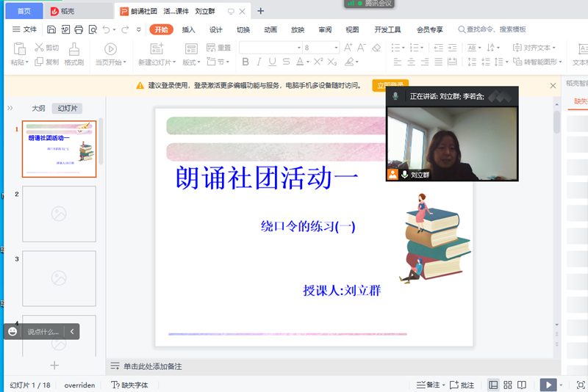Open the emoji smiley in chat bar
Screen dimensions: 588x392
12,331
